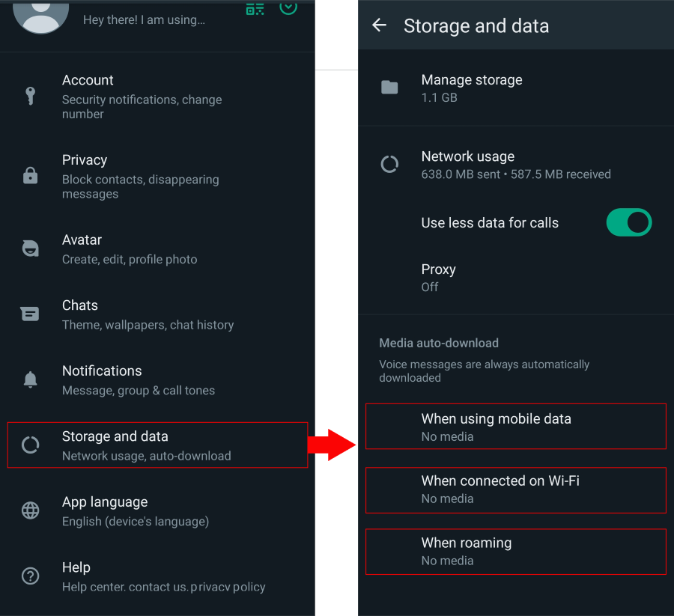This screenshot has width=674, height=616.
Task: Open the profile avatar picture
Action: click(41, 13)
